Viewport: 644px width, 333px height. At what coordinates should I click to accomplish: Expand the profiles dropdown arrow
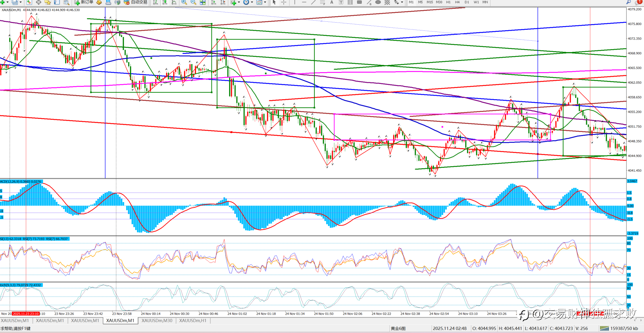click(20, 2)
